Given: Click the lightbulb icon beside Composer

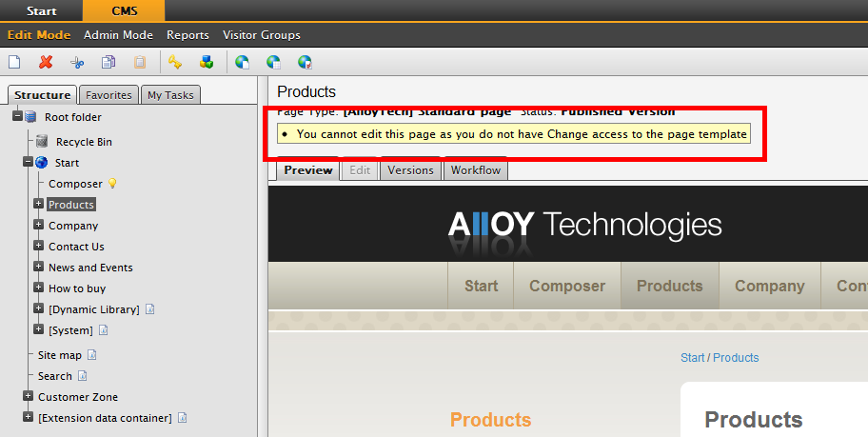Looking at the screenshot, I should [x=112, y=184].
